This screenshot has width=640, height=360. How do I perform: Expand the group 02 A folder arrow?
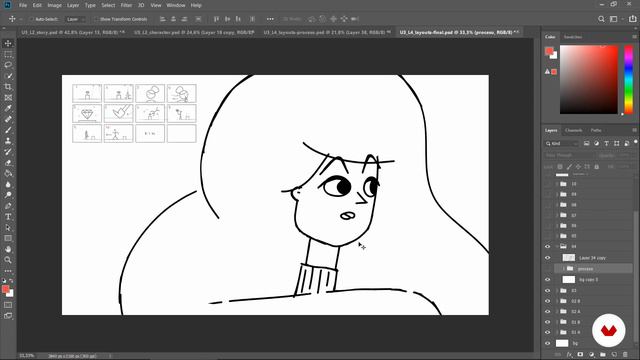point(558,311)
